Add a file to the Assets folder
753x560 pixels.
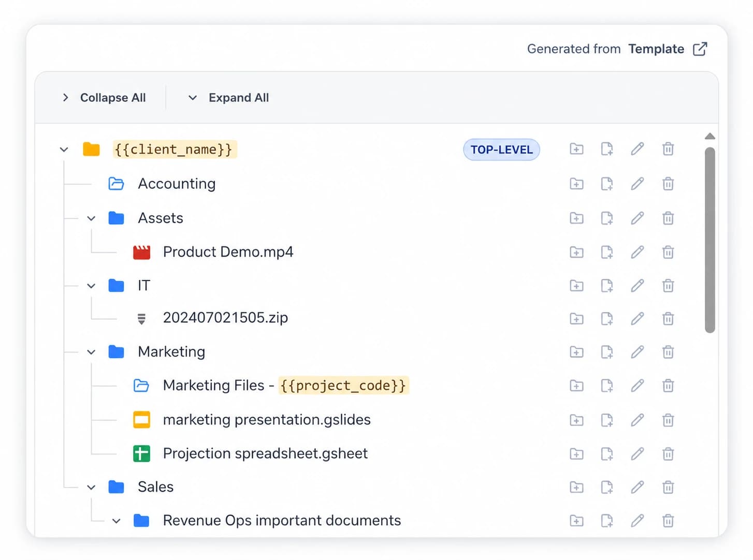tap(607, 218)
